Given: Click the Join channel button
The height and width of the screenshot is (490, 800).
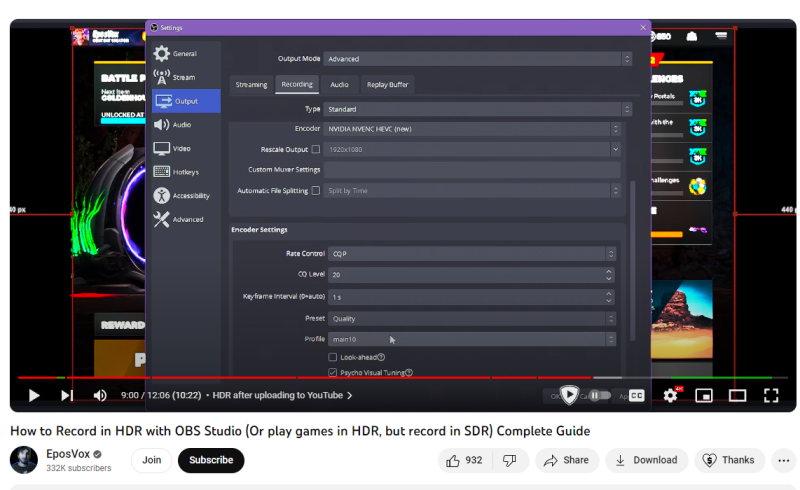Looking at the screenshot, I should (x=152, y=460).
